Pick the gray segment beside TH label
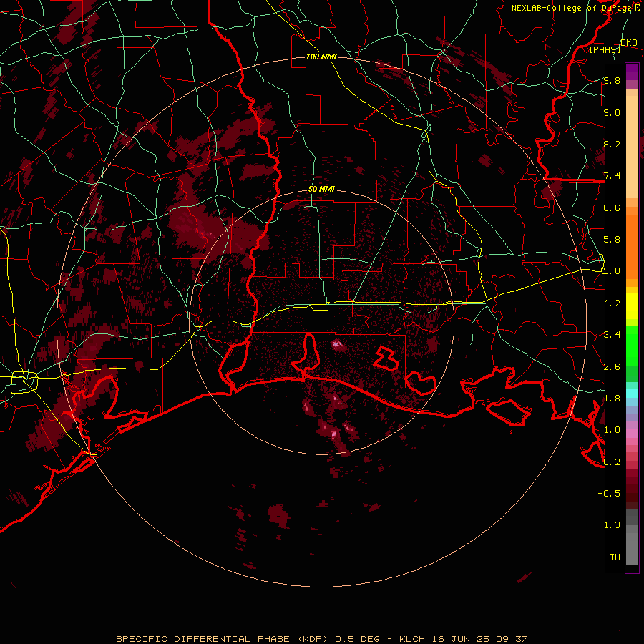 [x=632, y=549]
